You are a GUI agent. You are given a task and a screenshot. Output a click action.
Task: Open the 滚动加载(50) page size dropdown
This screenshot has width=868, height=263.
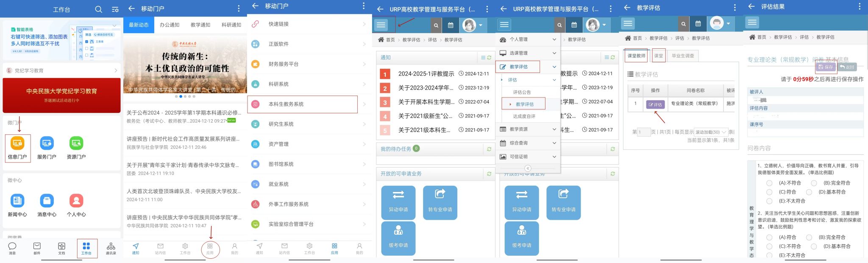click(711, 132)
